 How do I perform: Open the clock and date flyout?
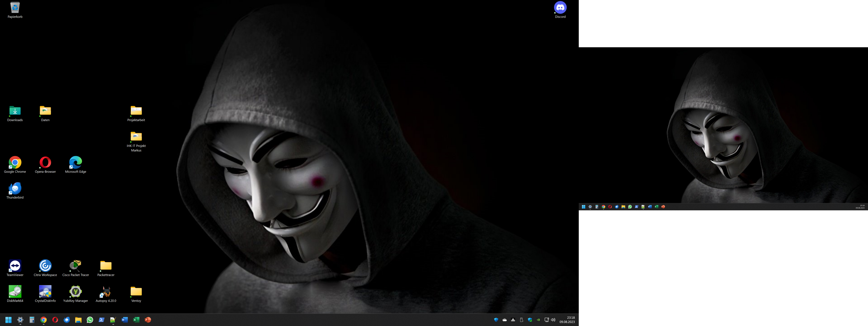(x=567, y=320)
